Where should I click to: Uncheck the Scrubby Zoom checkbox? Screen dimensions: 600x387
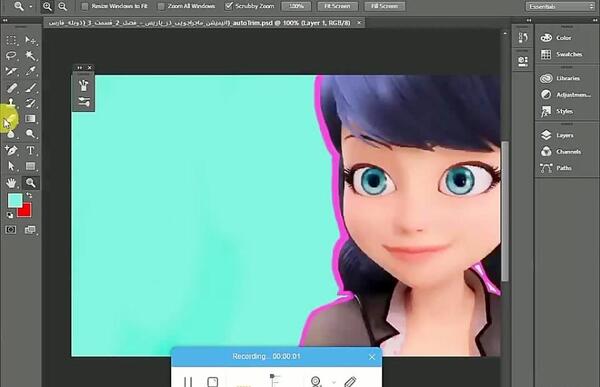click(x=229, y=6)
